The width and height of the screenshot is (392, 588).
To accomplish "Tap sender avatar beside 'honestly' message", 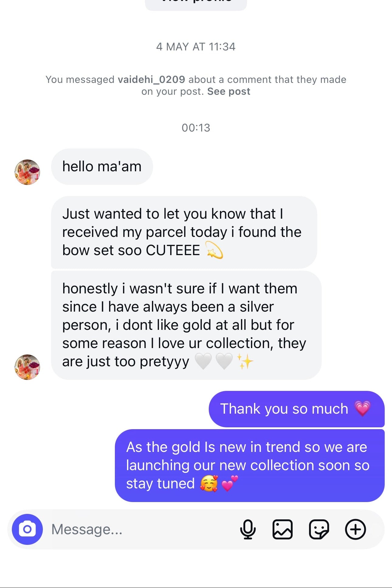I will pos(27,367).
